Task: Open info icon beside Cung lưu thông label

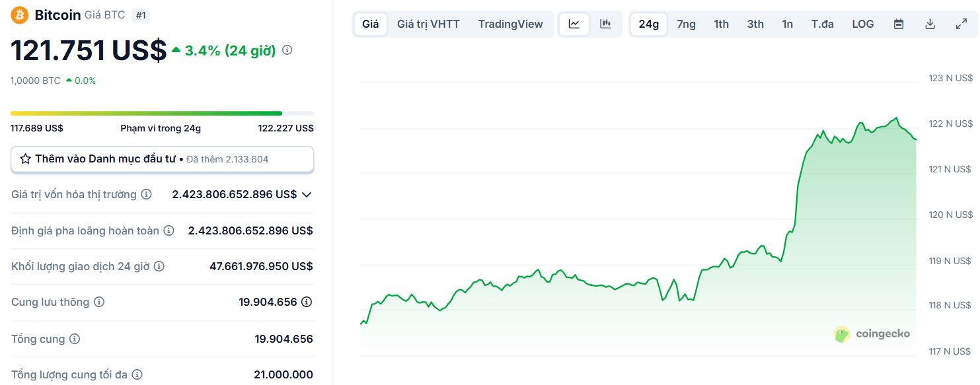Action: pos(99,302)
